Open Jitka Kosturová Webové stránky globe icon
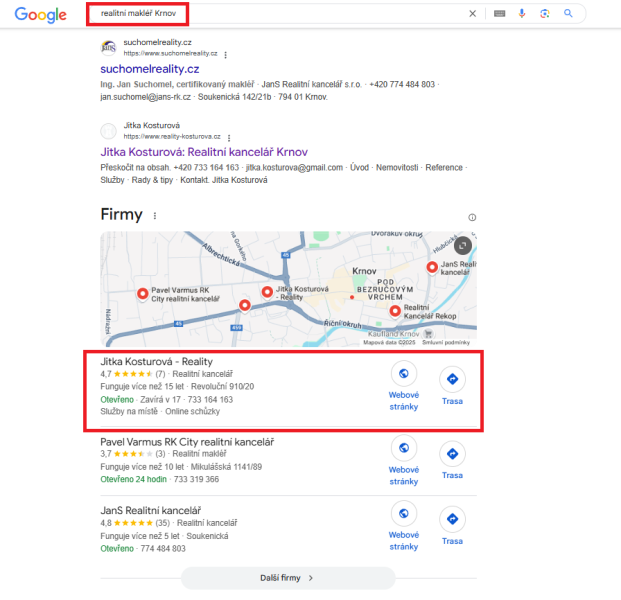 pos(404,373)
